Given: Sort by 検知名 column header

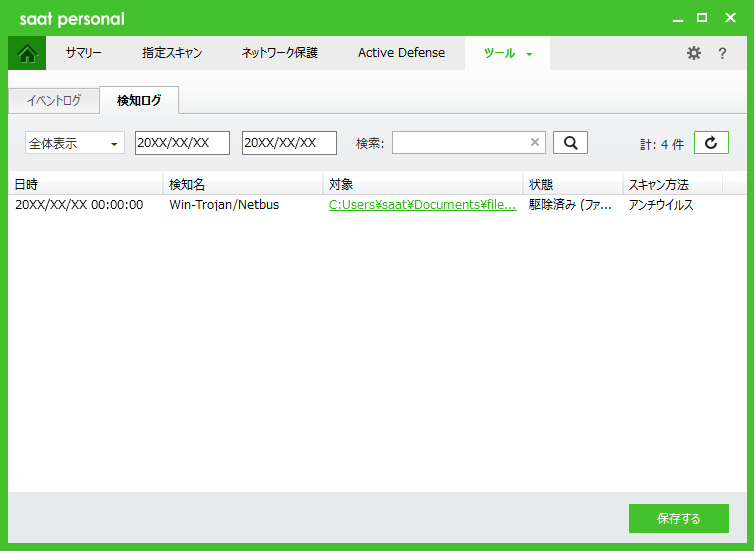Looking at the screenshot, I should pos(243,184).
